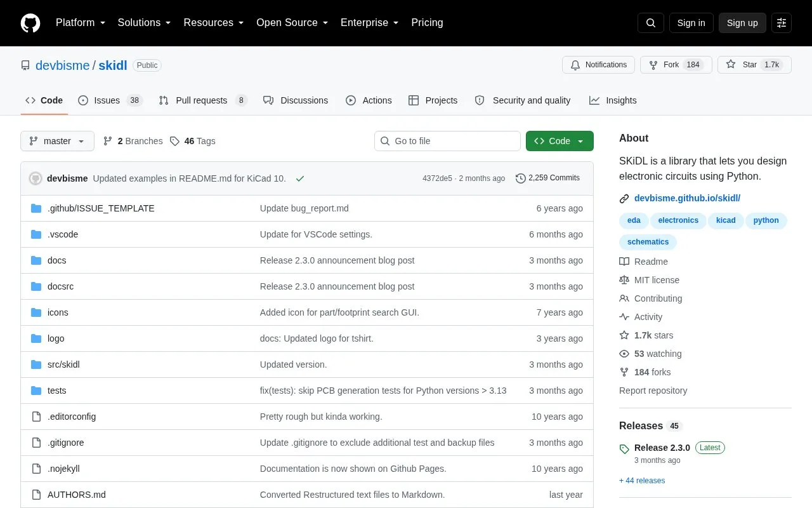This screenshot has height=508, width=812.
Task: Click the tag icon beside 46 Tags
Action: point(174,141)
